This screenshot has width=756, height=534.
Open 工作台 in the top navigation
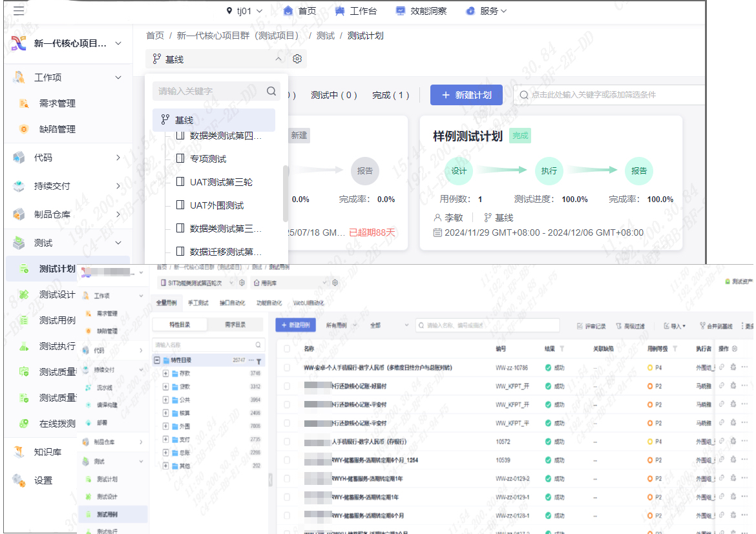[x=356, y=11]
